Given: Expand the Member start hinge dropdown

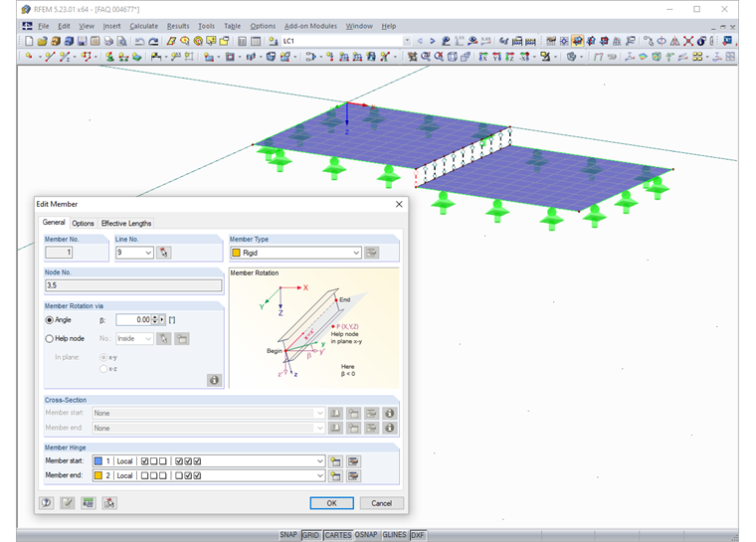Looking at the screenshot, I should [320, 461].
